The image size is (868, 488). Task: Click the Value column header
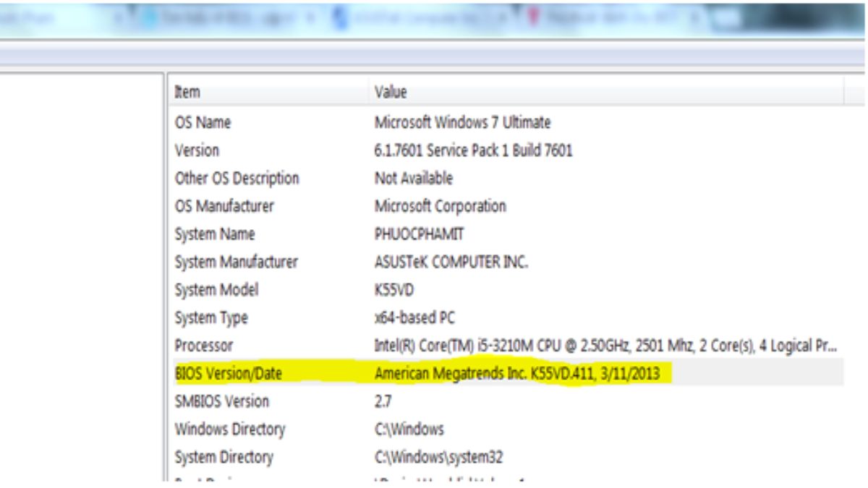pos(391,93)
